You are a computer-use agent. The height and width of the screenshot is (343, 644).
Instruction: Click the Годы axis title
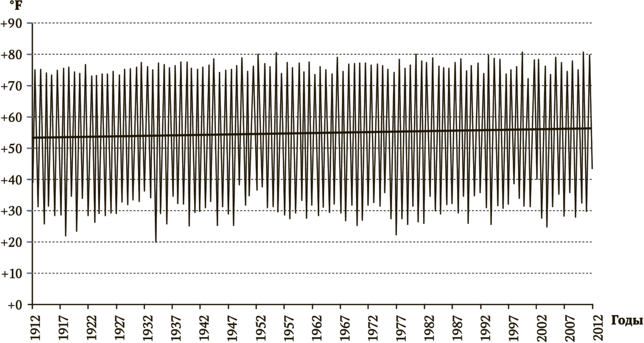627,321
